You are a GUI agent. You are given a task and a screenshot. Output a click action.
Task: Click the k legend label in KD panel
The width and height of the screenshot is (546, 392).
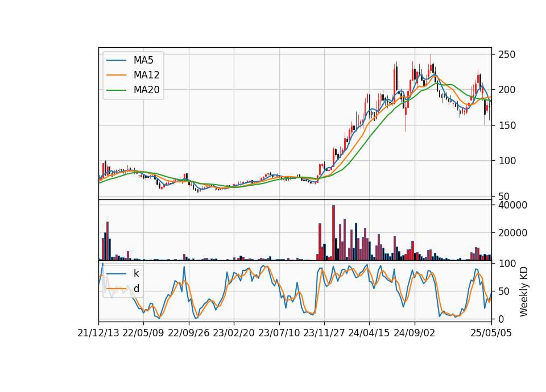(136, 273)
